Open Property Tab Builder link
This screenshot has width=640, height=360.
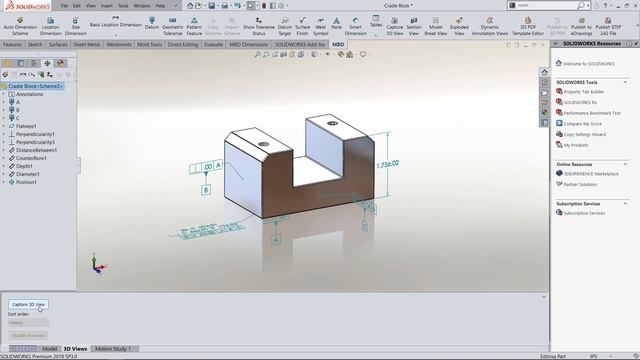tap(584, 92)
